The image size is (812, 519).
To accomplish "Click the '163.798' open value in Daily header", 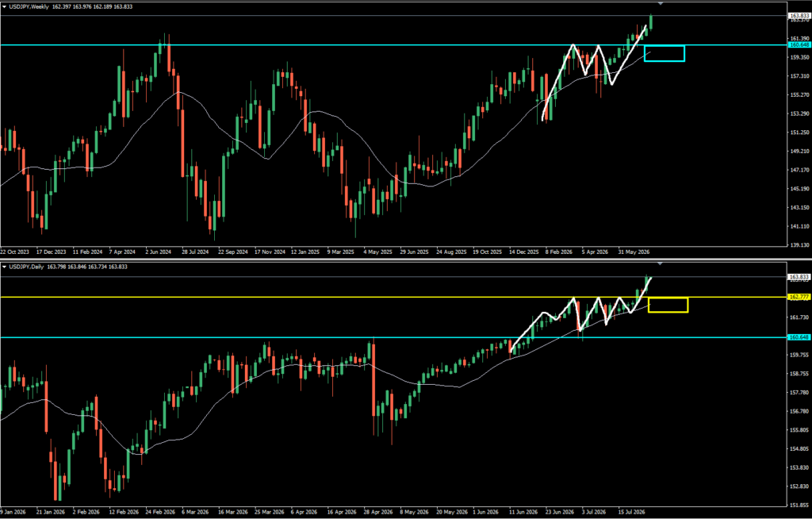I will (56, 267).
